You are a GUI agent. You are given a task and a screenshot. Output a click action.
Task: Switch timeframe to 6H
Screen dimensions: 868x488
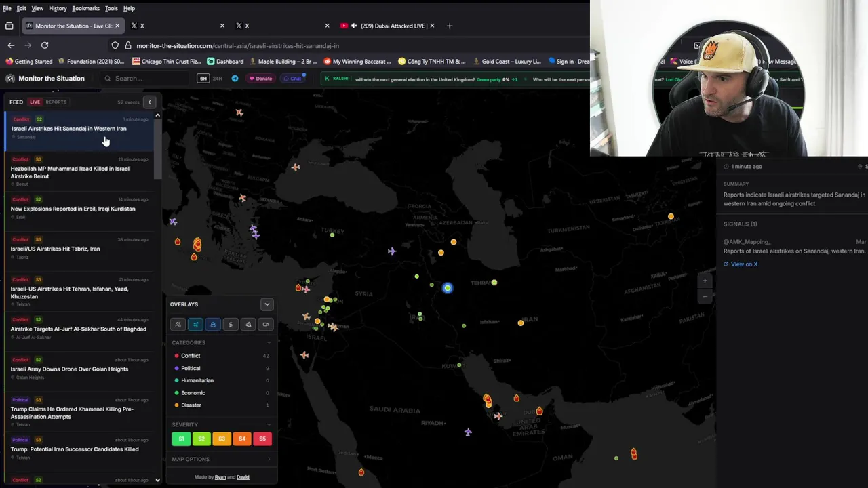203,79
